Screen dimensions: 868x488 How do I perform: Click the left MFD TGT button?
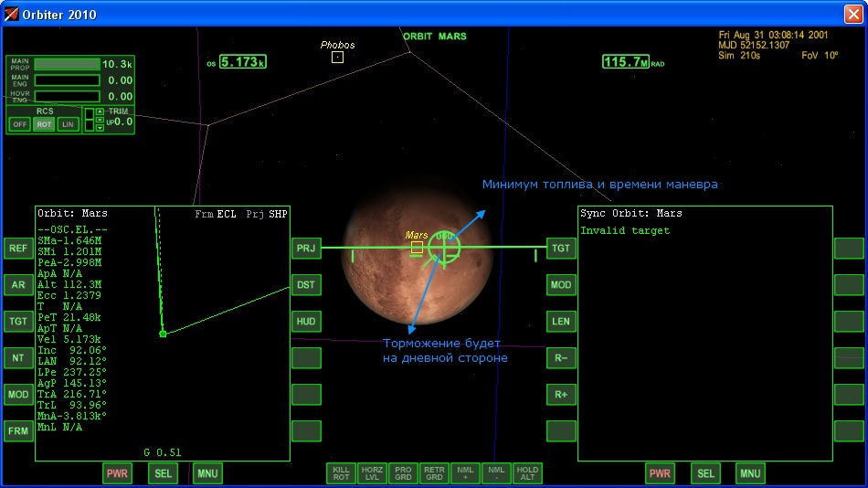tap(18, 322)
